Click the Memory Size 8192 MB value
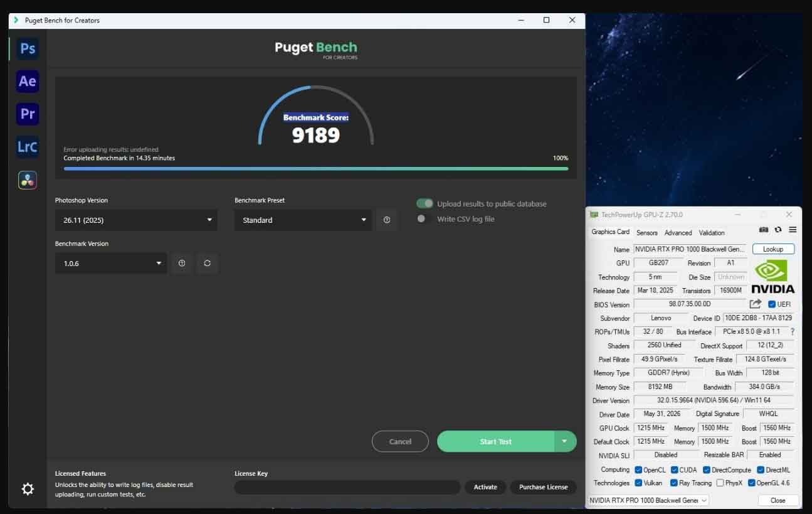 [660, 387]
